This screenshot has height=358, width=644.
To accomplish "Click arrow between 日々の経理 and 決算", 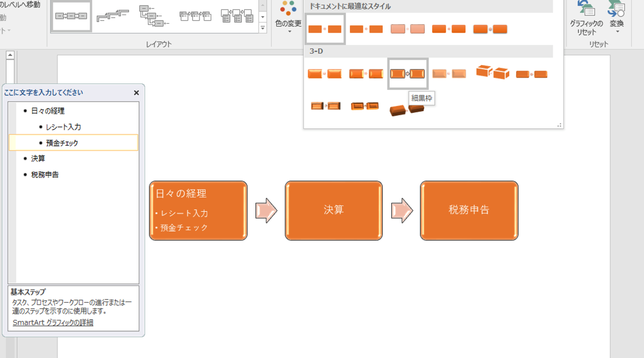I will tap(266, 211).
